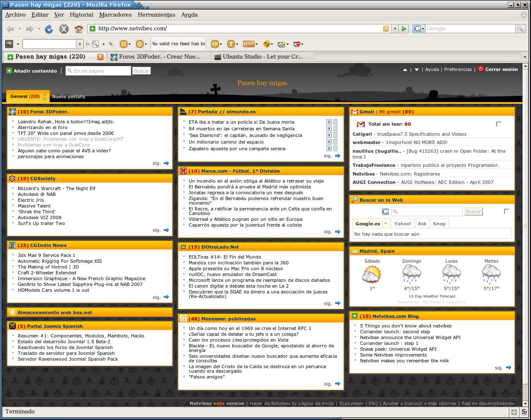Switch to the Ubuntu Studio browser tab
The width and height of the screenshot is (531, 420).
pyautogui.click(x=262, y=56)
